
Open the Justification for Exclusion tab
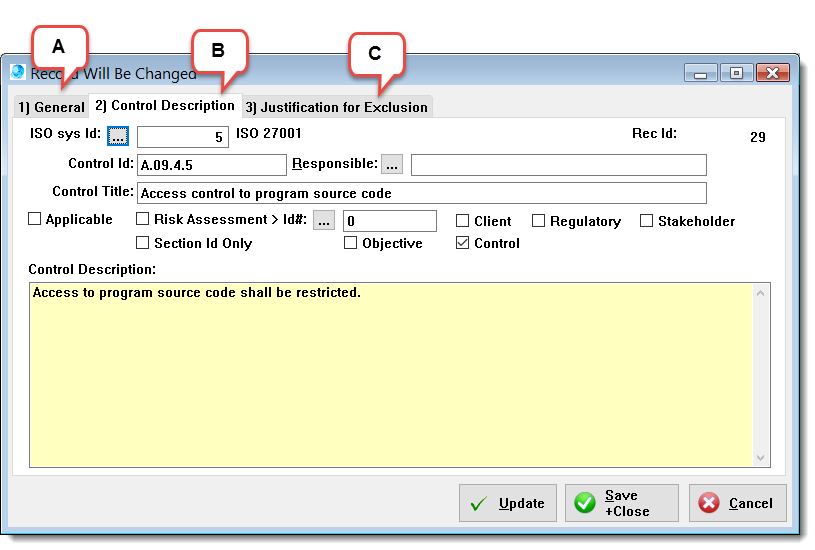(337, 107)
